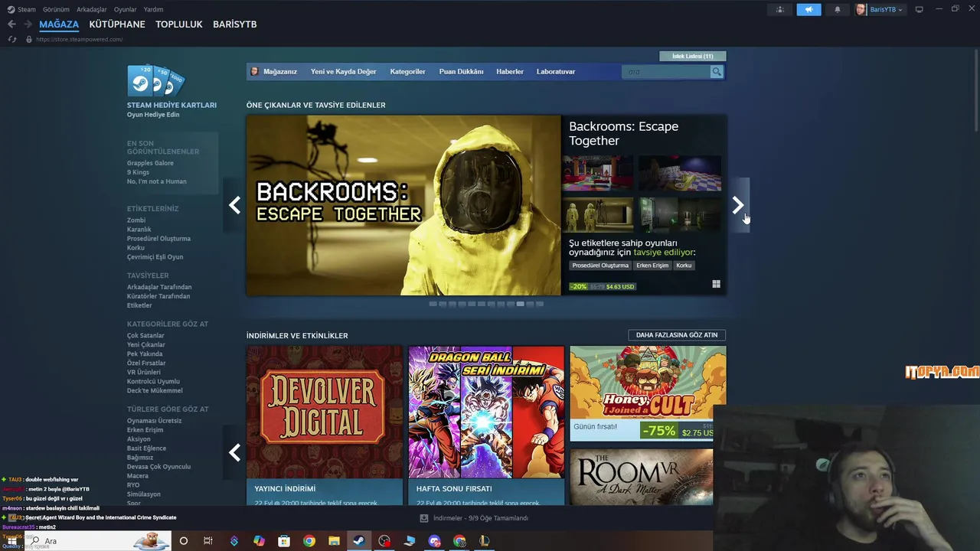980x551 pixels.
Task: Click the Backrooms price $4.63 USD
Action: (620, 286)
